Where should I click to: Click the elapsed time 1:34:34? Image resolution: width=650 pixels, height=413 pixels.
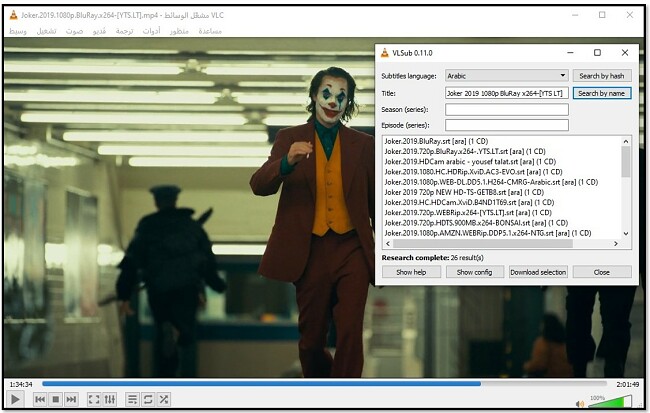[x=21, y=384]
